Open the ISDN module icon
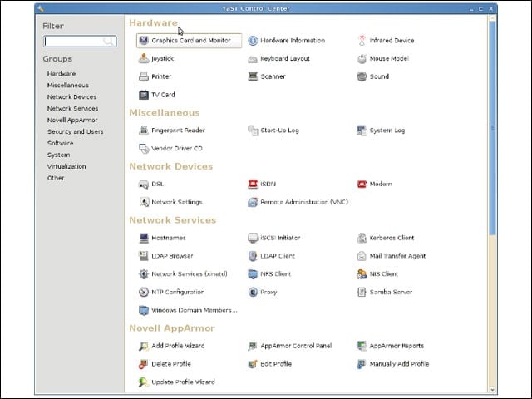The height and width of the screenshot is (399, 532). pyautogui.click(x=253, y=184)
